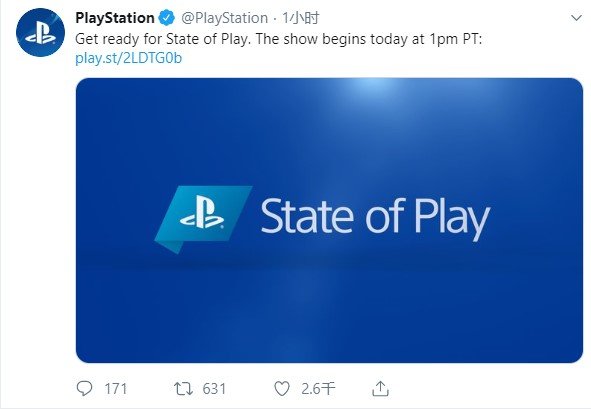Click the PlayStation logo inside the banner

[x=203, y=219]
